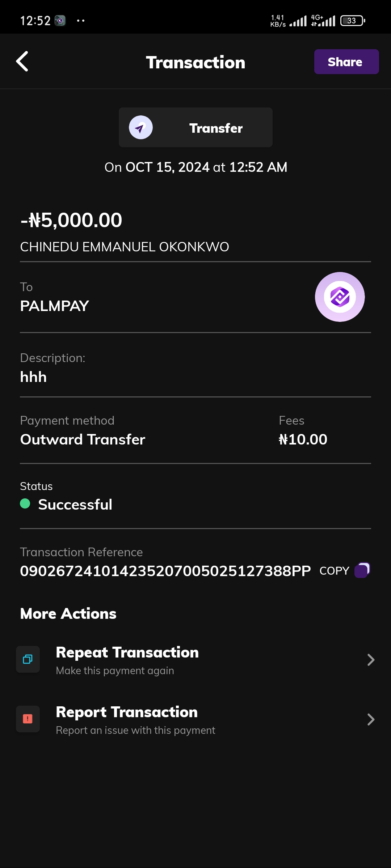
Task: Tap the ₦10.00 fees value
Action: [x=303, y=439]
